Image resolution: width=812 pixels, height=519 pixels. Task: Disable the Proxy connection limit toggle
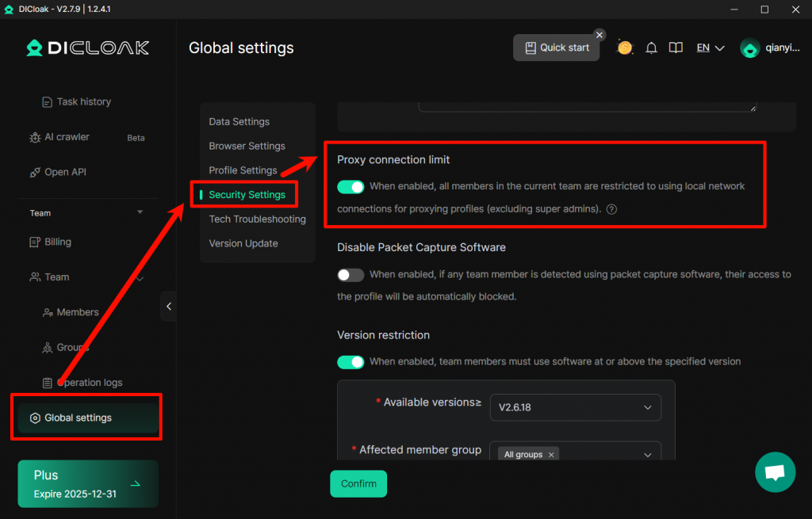tap(350, 187)
